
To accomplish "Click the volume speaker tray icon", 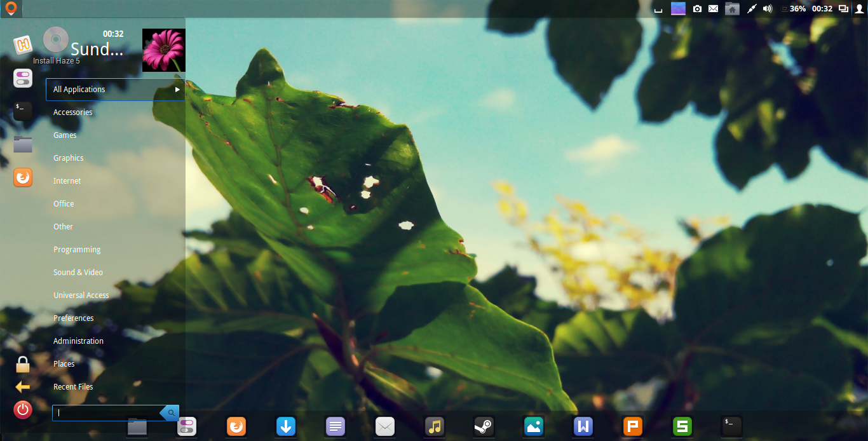I will click(768, 9).
